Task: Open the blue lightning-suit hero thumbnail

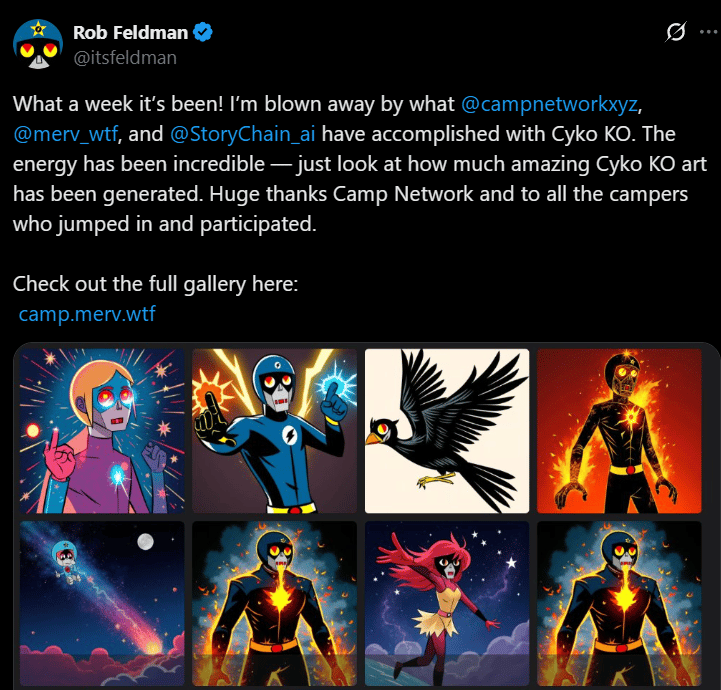Action: pos(275,431)
